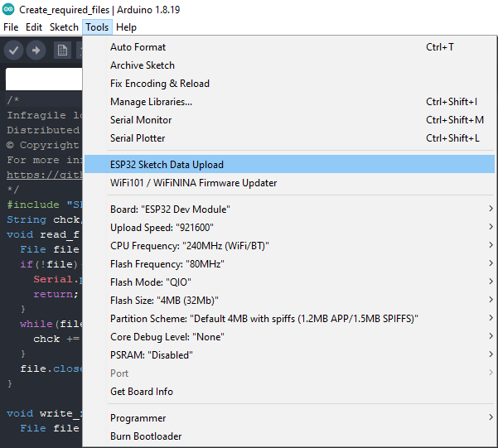Viewport: 498px width, 448px height.
Task: Expand the Partition Scheme submenu
Action: click(x=289, y=319)
